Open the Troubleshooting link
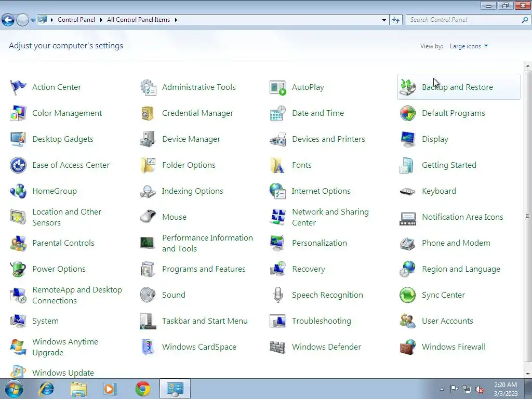Image resolution: width=532 pixels, height=399 pixels. [x=321, y=321]
